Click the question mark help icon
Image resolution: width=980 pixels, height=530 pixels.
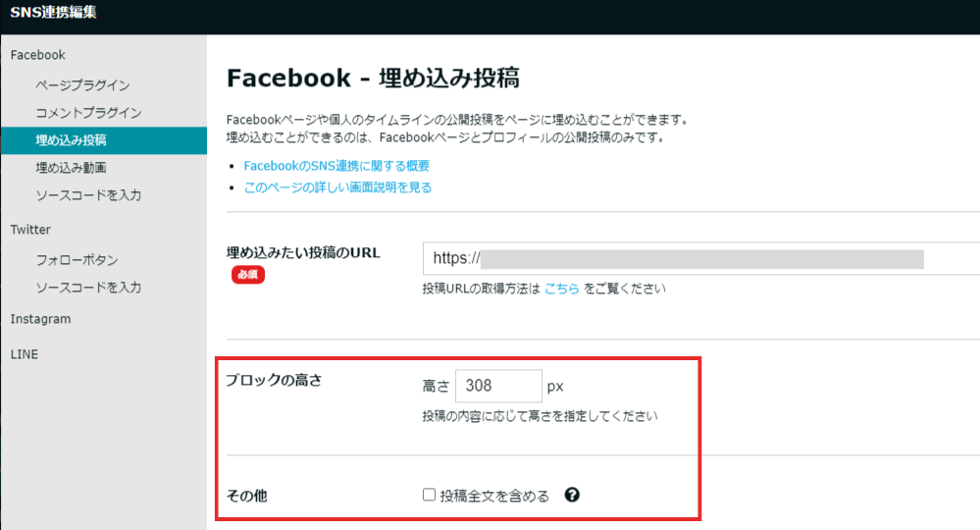[572, 495]
